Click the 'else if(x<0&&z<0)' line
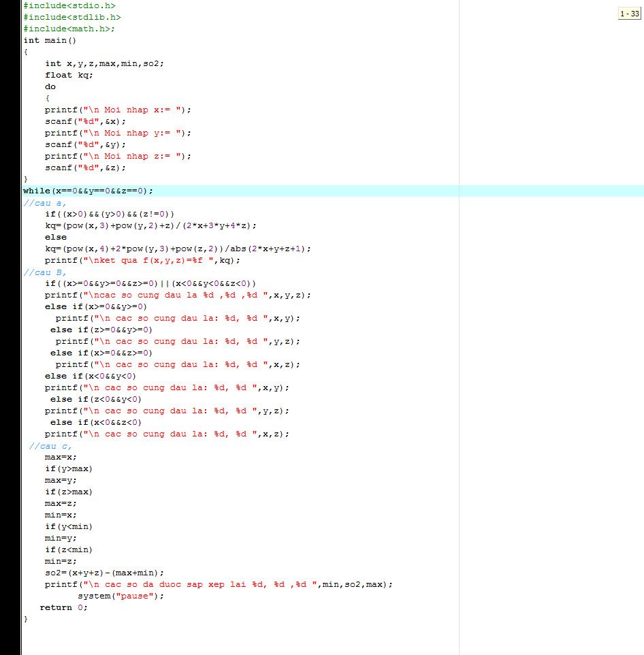The height and width of the screenshot is (655, 644). (96, 423)
